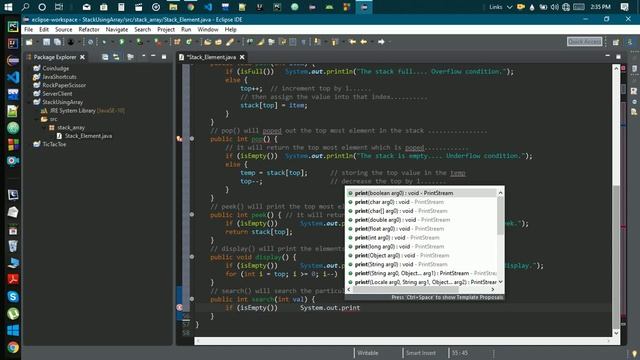Click the New wizard toolbar icon
Viewport: 640px width, 360px height.
29,42
